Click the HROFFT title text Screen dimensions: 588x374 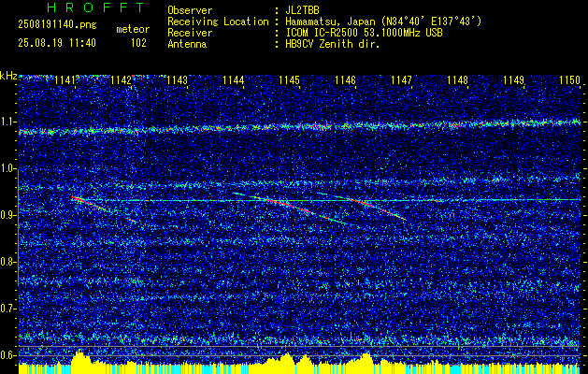coord(96,7)
